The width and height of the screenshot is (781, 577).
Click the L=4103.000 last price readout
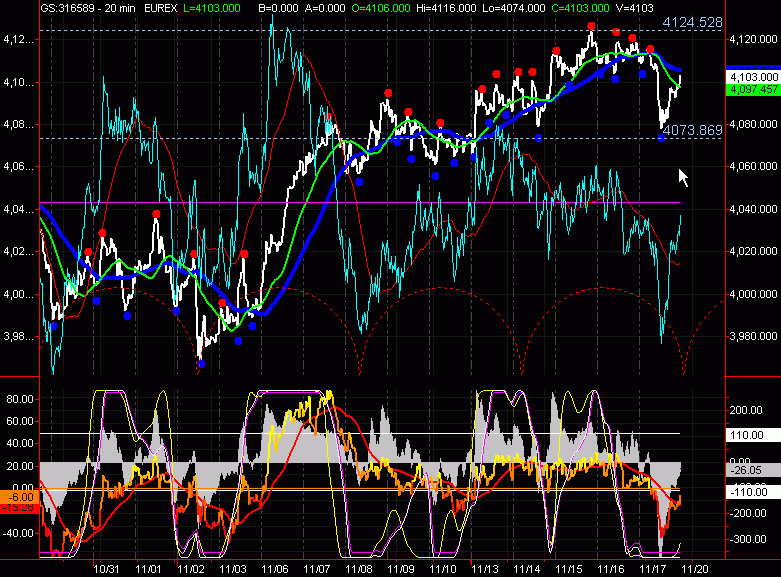tap(212, 8)
